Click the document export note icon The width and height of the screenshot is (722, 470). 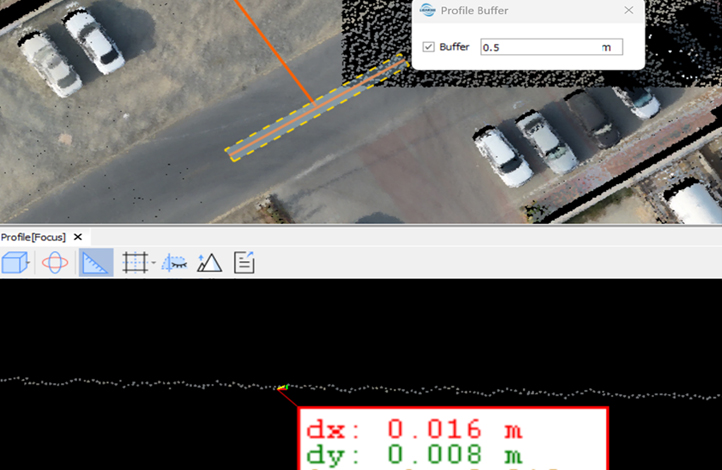(244, 263)
